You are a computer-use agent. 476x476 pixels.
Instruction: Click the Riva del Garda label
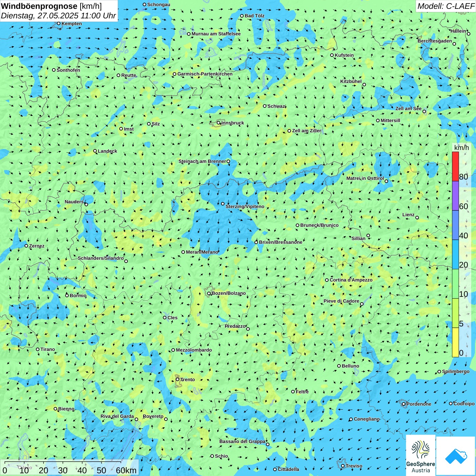117,416
